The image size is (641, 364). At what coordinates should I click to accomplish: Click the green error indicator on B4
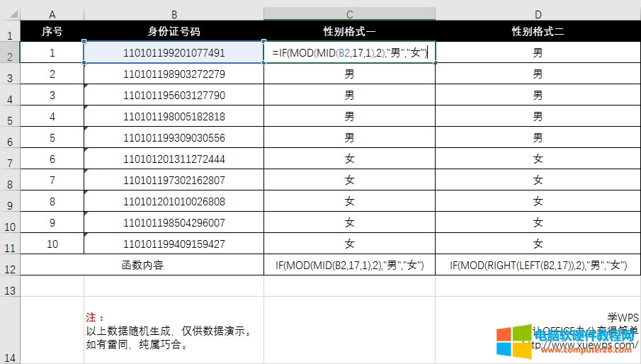86,86
